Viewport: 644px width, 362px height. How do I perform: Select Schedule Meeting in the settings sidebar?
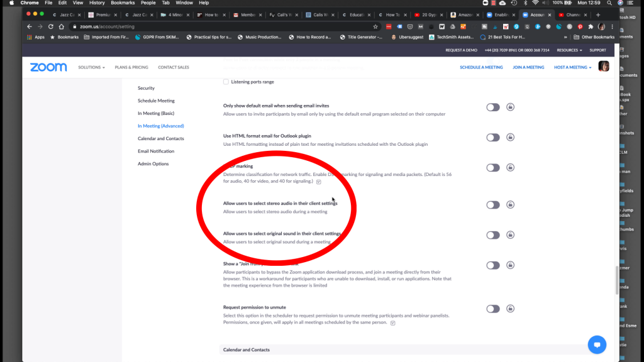point(156,101)
